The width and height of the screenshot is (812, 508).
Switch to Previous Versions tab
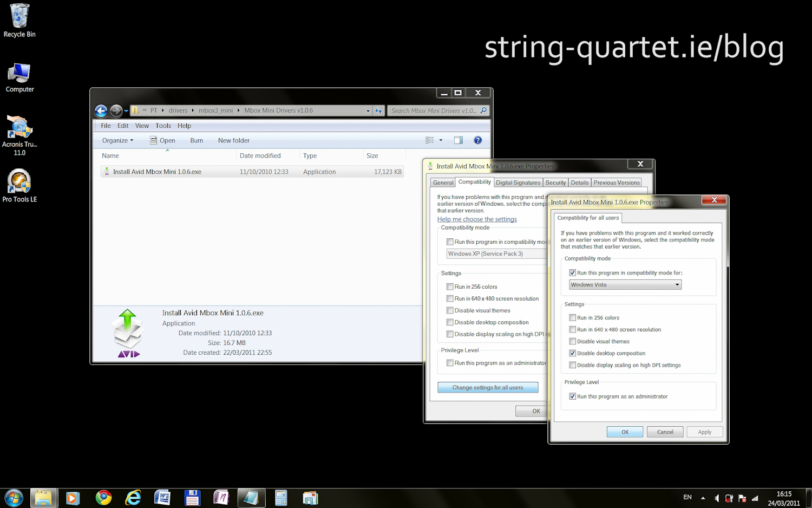point(616,183)
